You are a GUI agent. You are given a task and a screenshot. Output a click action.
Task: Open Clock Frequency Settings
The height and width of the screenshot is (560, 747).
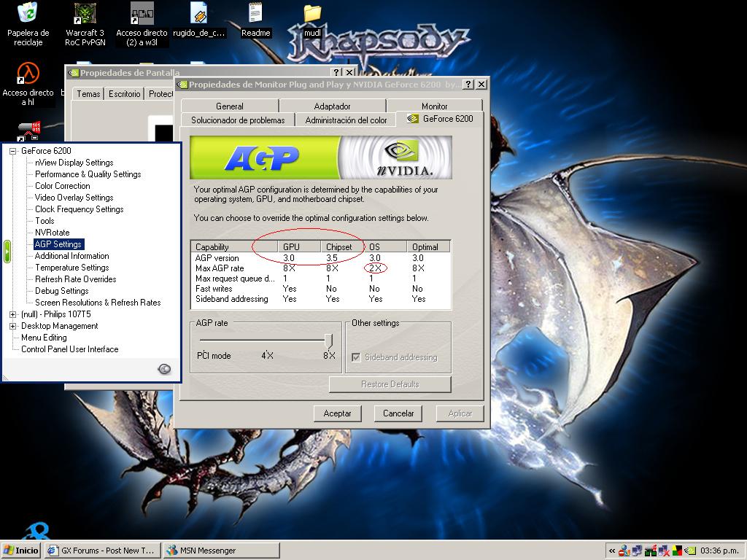79,209
